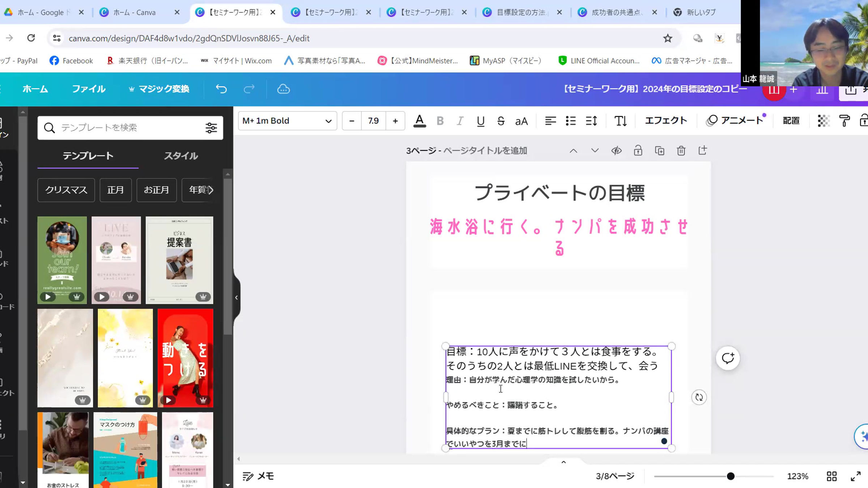Open the マスクのつけ方 template thumbnail
This screenshot has width=868, height=488.
(125, 450)
